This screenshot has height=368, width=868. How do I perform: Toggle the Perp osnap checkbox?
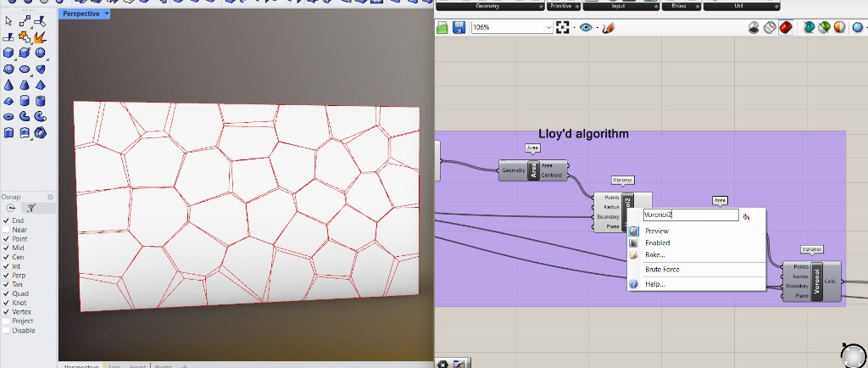coord(6,275)
